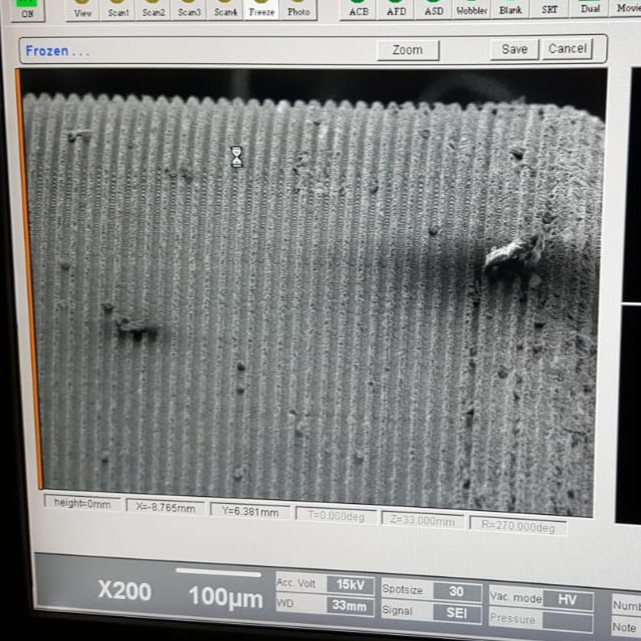The image size is (641, 641).
Task: Run ACB auto contrast brightness
Action: (x=359, y=9)
